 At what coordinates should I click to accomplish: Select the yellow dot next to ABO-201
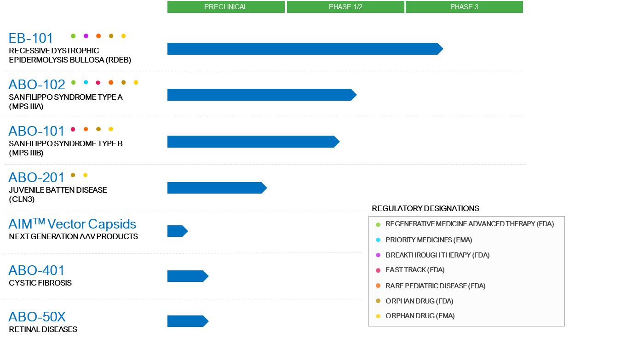(85, 175)
